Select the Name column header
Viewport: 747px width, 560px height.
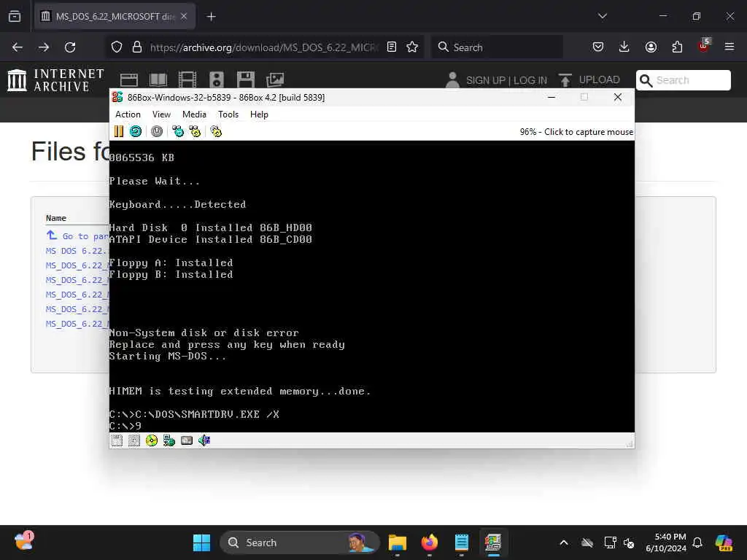point(56,218)
